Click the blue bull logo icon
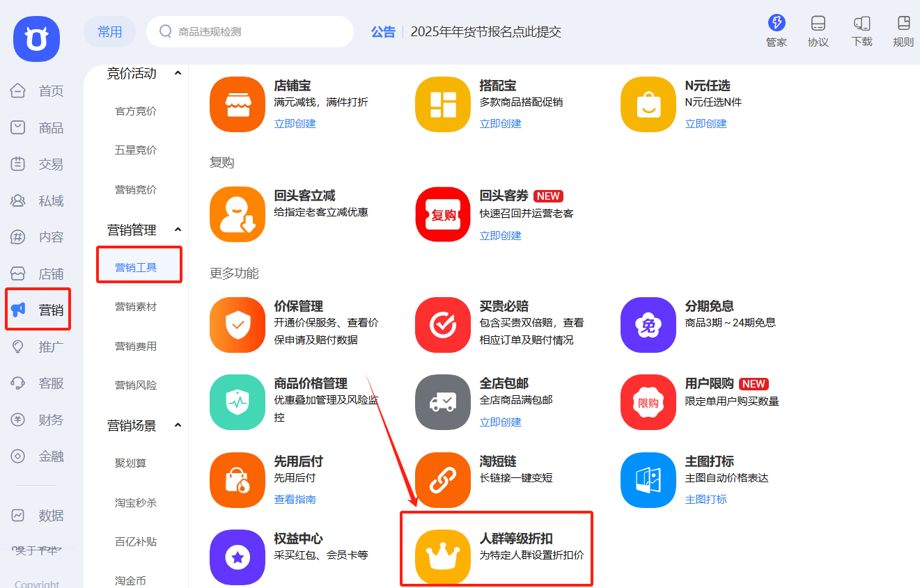920x588 pixels. [x=36, y=39]
